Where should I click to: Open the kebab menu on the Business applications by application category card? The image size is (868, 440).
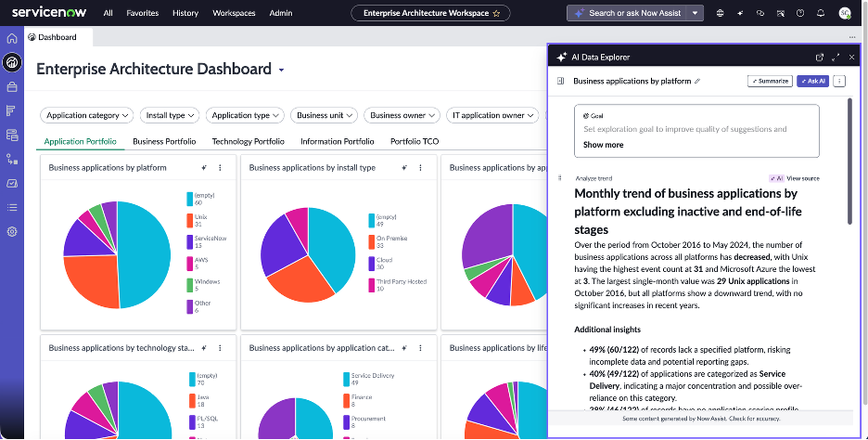[x=420, y=348]
